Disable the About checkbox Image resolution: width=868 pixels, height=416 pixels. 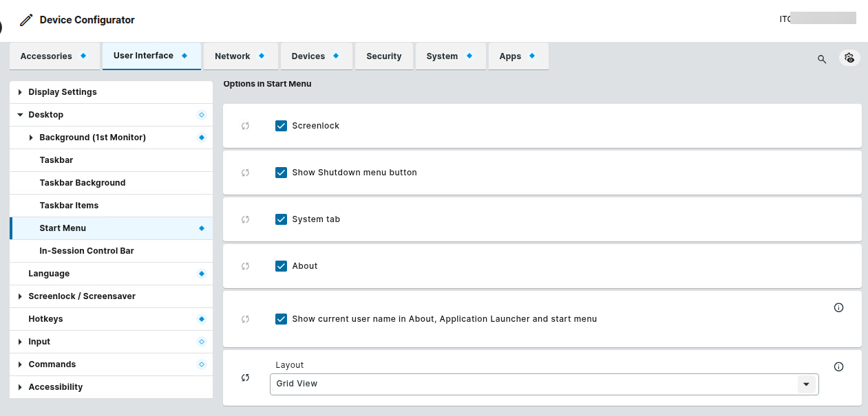[x=281, y=266]
